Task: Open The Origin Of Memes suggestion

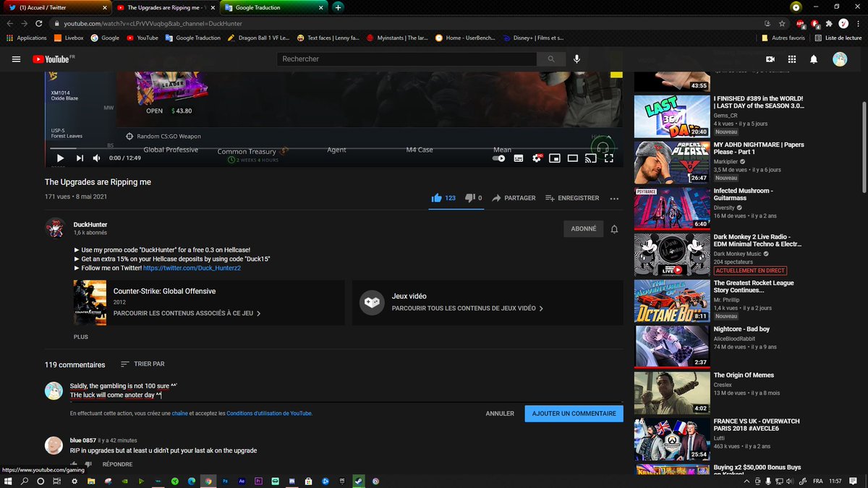Action: 744,375
